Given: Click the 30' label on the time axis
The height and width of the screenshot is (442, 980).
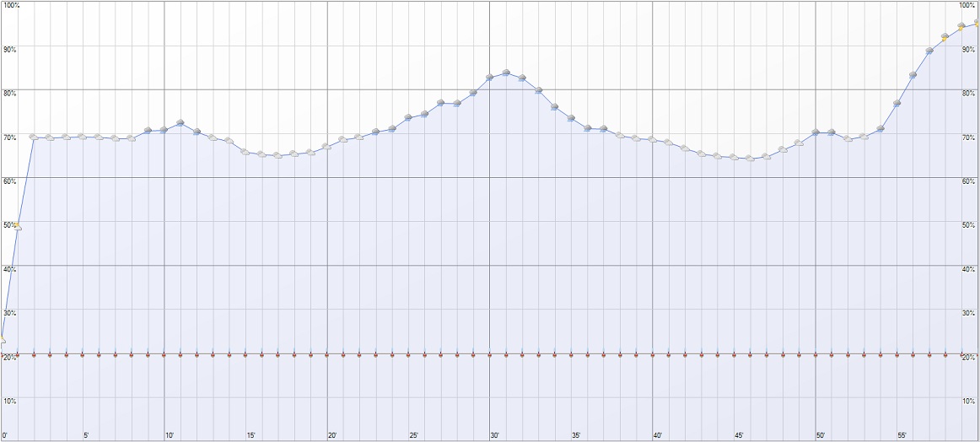Looking at the screenshot, I should pyautogui.click(x=495, y=435).
